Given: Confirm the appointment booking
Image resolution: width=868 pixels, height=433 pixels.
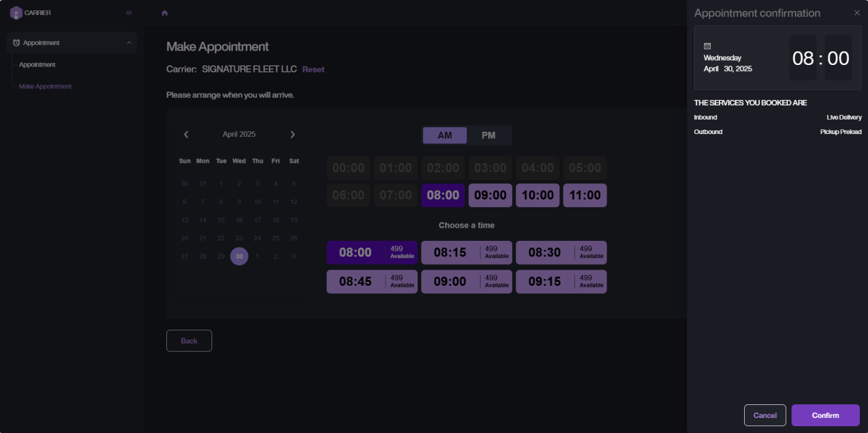Looking at the screenshot, I should pos(825,415).
